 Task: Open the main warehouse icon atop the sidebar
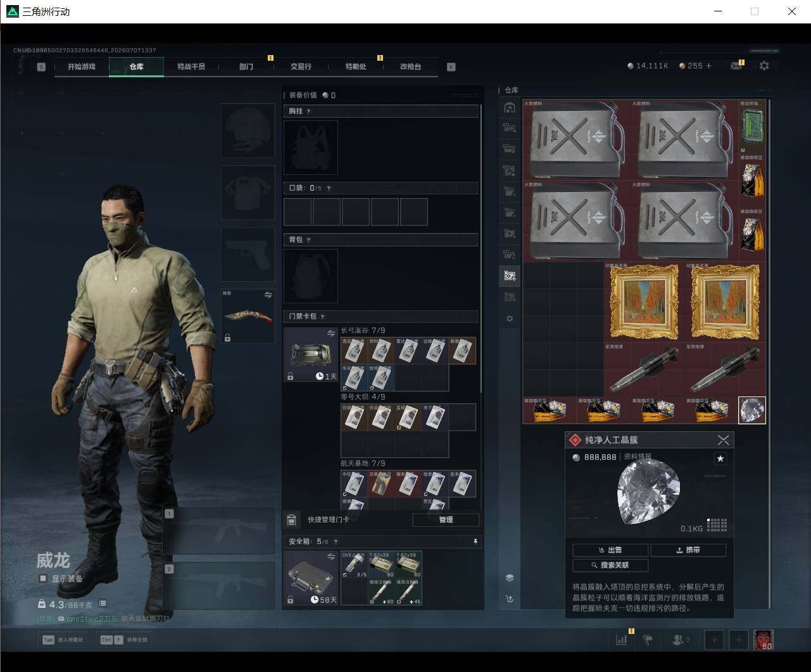pos(510,108)
